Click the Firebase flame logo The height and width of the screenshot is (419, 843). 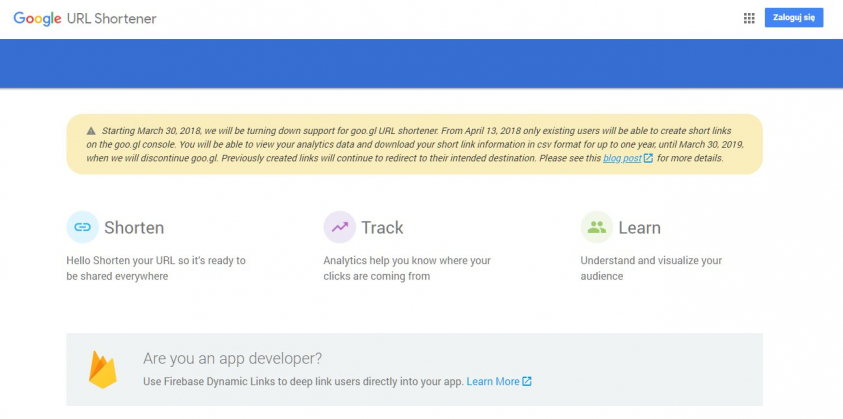point(102,369)
